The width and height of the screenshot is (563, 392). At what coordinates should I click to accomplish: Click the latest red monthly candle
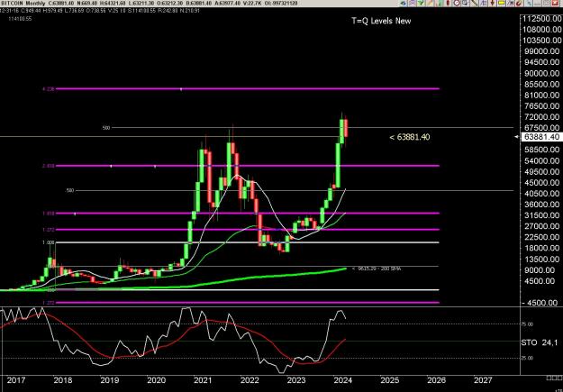(346, 128)
